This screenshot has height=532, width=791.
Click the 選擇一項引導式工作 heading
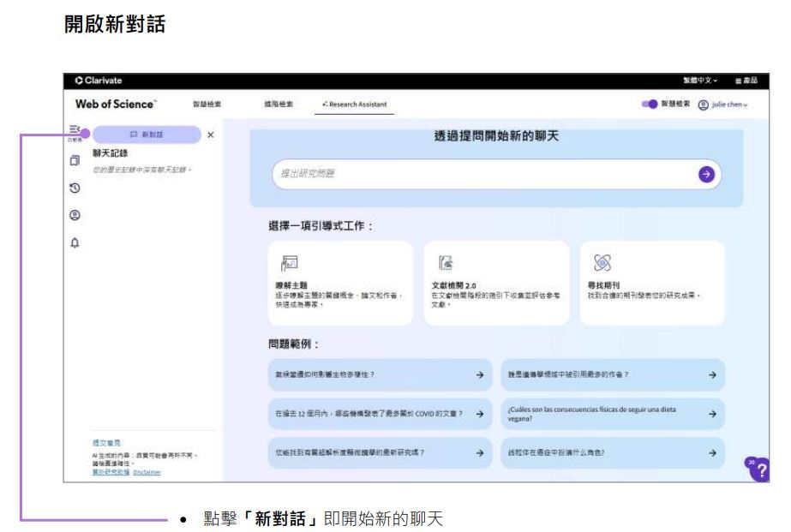321,226
